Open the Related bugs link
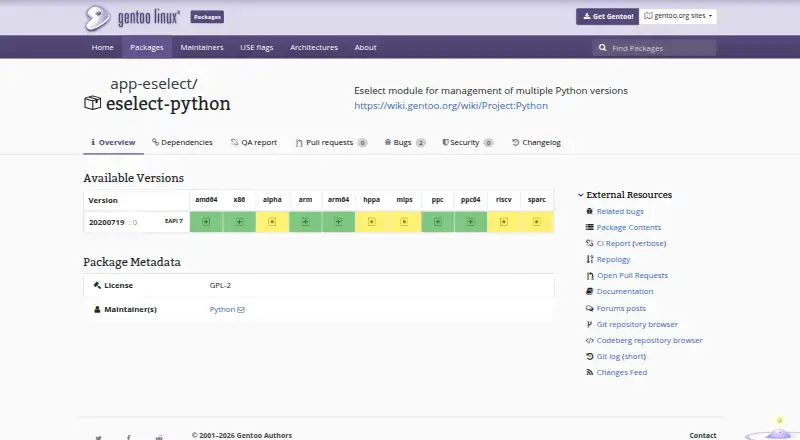 tap(620, 211)
